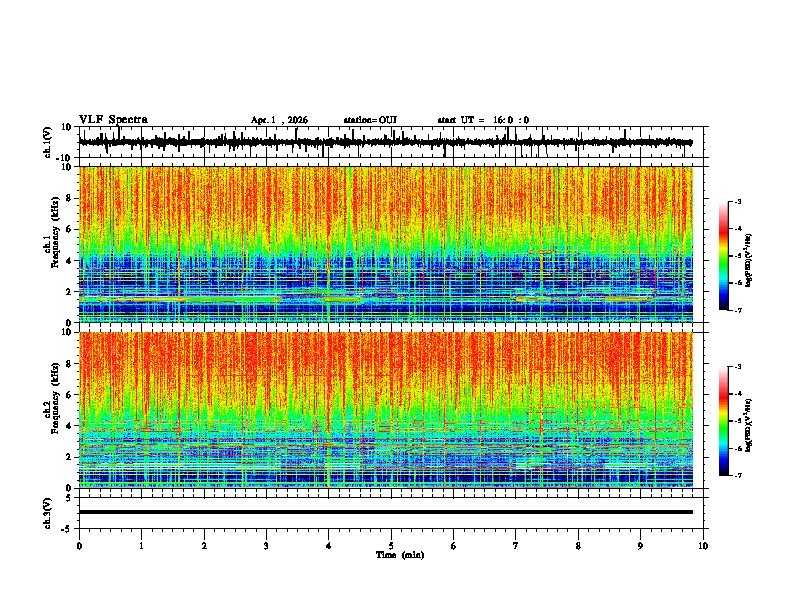The height and width of the screenshot is (612, 792).
Task: Click the ch.2 colorbar units label log(PSD)
Action: [749, 426]
